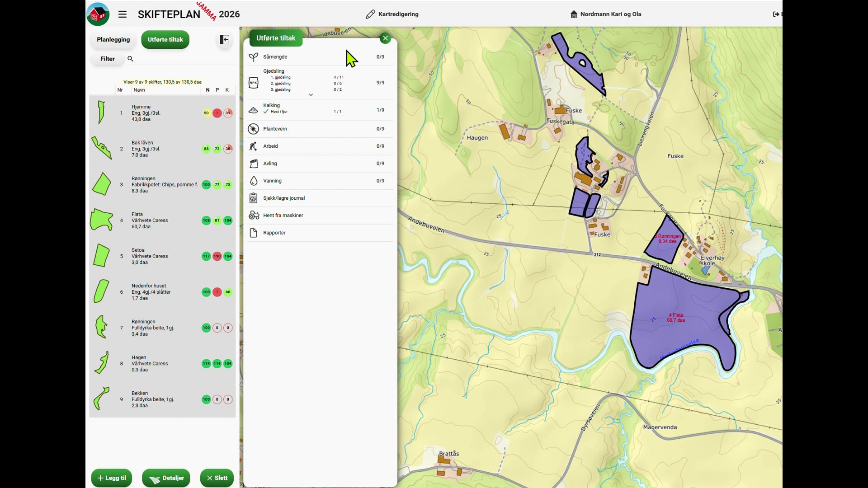The width and height of the screenshot is (868, 488).
Task: Click the NPK Gjødsling icon
Action: click(254, 83)
